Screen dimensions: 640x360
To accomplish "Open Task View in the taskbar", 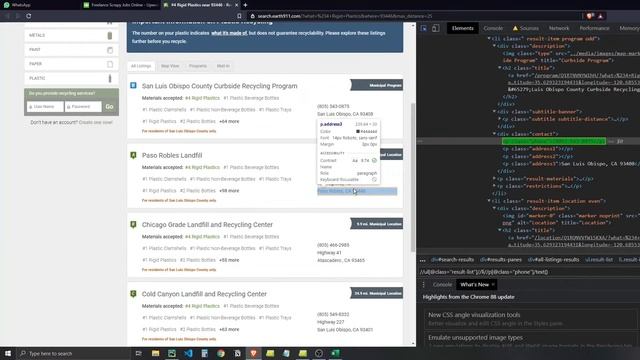I will tap(138, 353).
